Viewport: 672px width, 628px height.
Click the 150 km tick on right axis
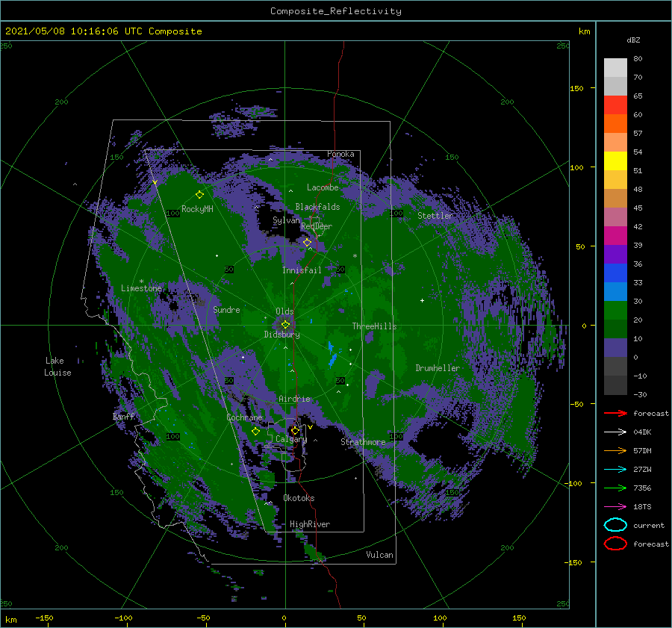(x=576, y=88)
